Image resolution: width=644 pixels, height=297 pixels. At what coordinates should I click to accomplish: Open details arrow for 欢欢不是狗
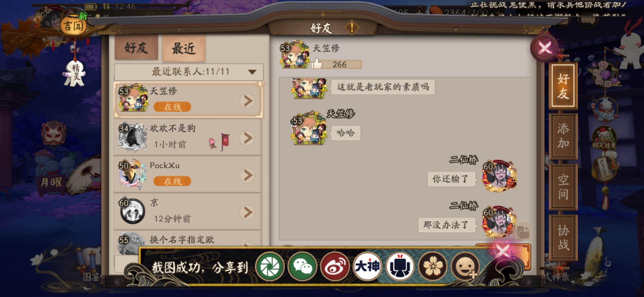tap(247, 138)
